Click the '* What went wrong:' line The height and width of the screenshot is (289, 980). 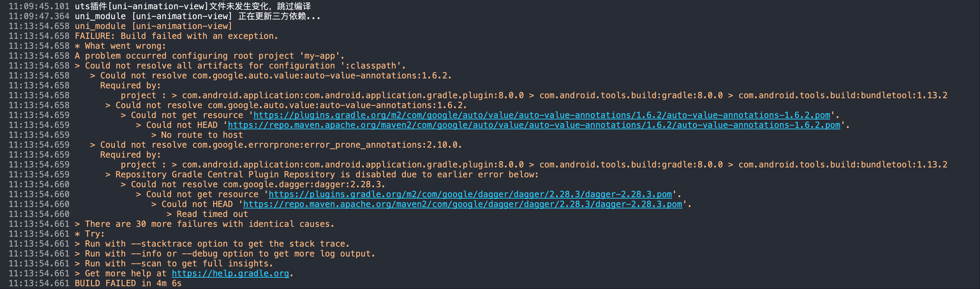[120, 46]
